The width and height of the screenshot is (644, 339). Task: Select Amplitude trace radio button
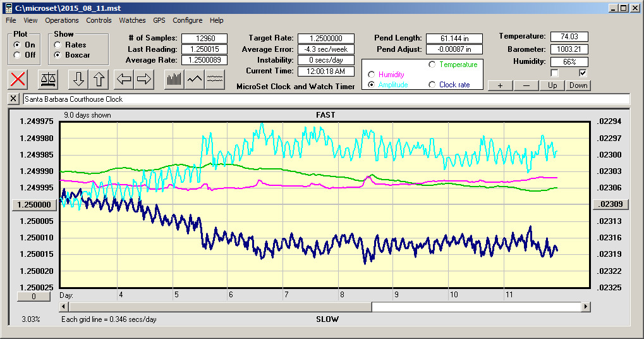[x=371, y=84]
